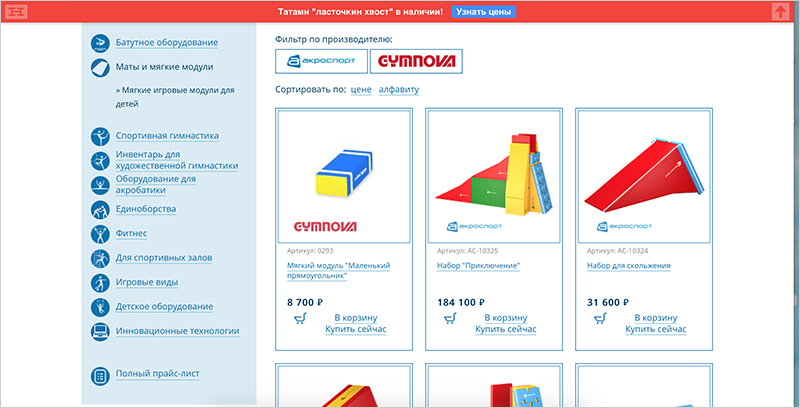Add Набор для скольжения via В корзину
Screen dimensions: 800x408
(x=656, y=318)
